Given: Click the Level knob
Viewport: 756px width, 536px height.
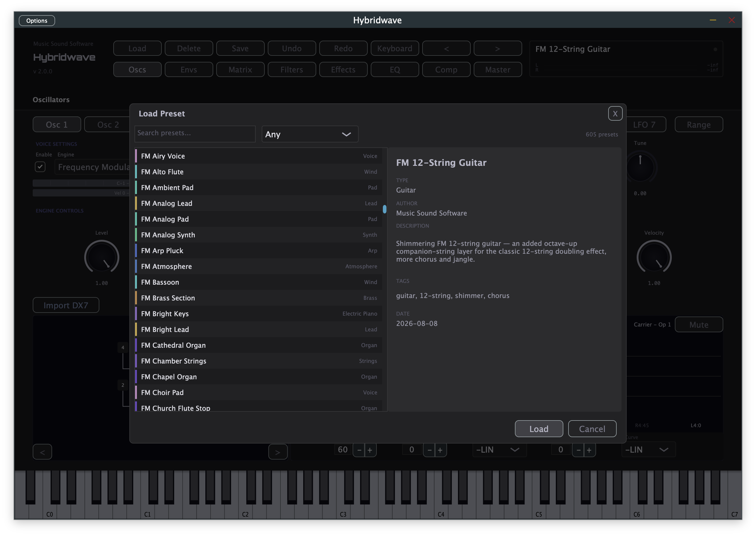Looking at the screenshot, I should tap(101, 257).
